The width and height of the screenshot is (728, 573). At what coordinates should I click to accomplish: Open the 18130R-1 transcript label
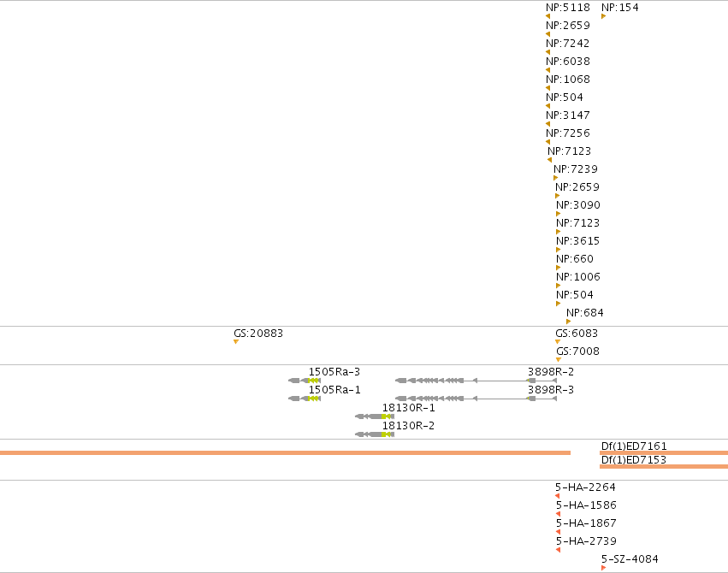(409, 408)
